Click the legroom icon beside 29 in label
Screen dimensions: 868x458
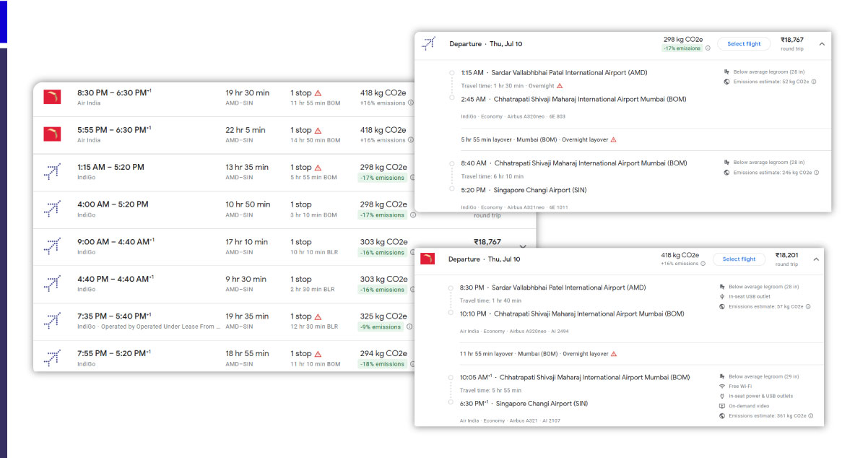722,376
